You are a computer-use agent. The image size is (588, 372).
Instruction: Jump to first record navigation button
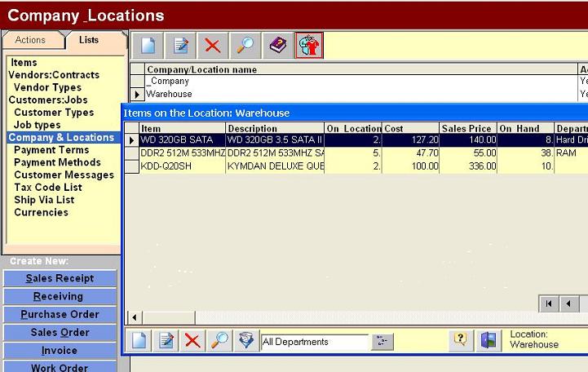(550, 303)
